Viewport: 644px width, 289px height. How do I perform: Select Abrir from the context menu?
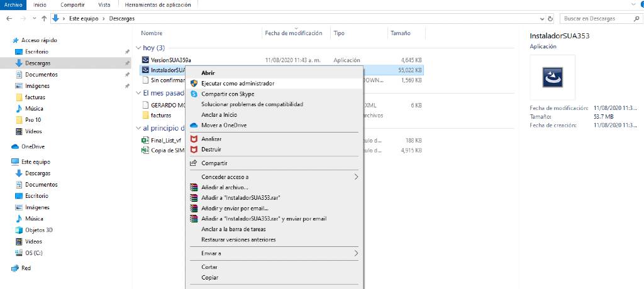208,73
